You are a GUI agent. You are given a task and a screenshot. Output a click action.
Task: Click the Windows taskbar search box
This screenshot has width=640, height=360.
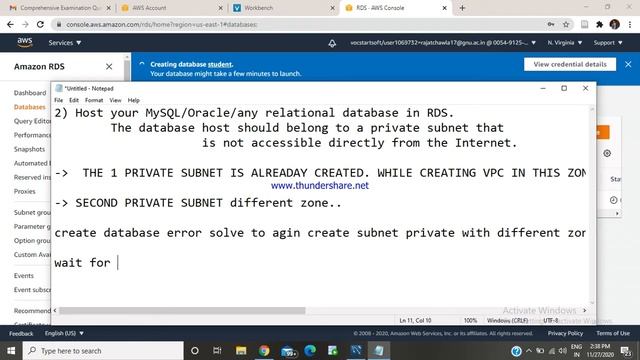point(103,351)
